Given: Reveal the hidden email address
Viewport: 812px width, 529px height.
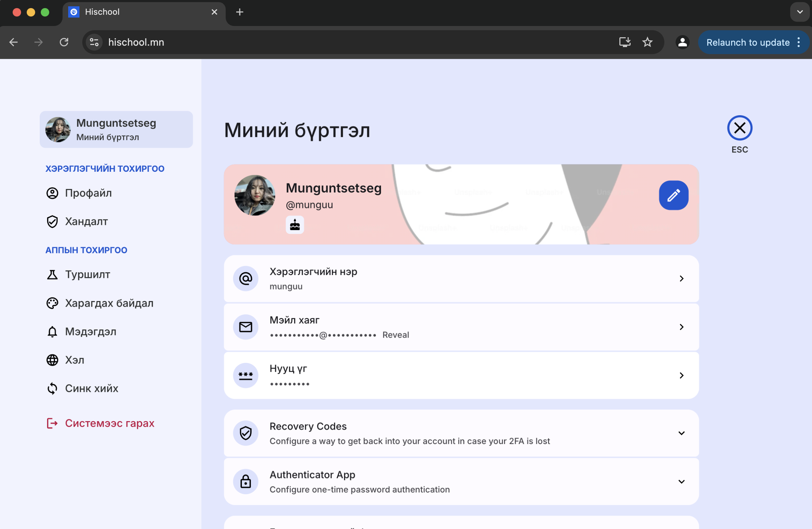Looking at the screenshot, I should [395, 335].
